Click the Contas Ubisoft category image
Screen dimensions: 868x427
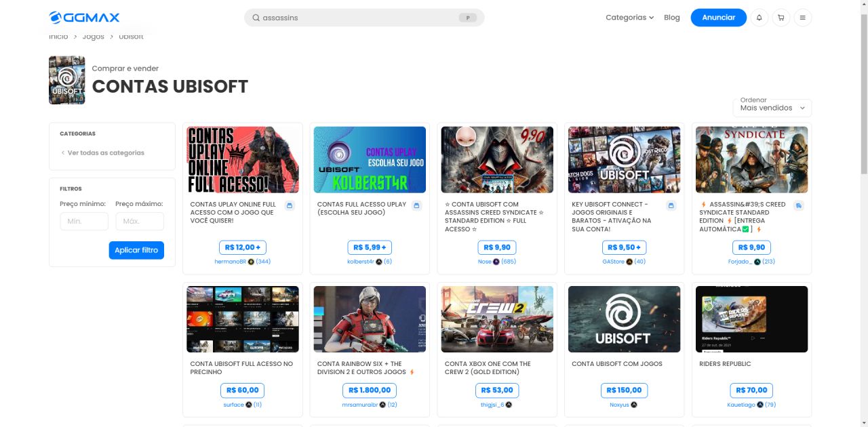(67, 80)
